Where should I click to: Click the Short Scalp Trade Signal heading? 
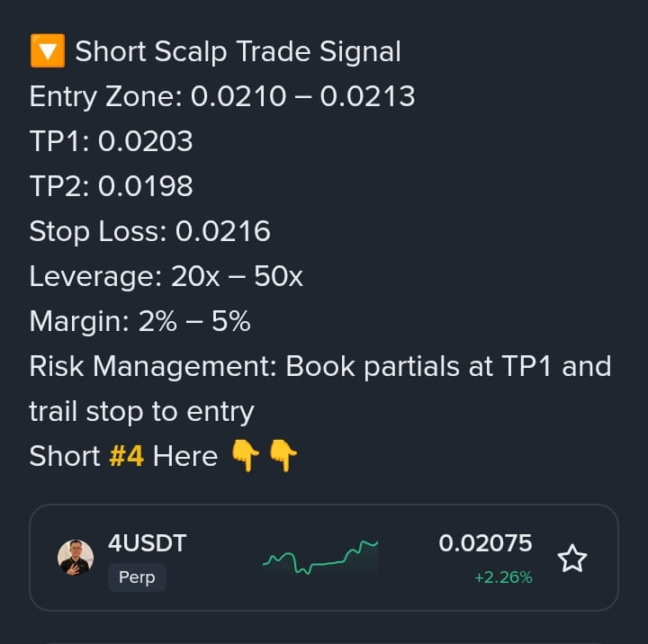pos(238,51)
